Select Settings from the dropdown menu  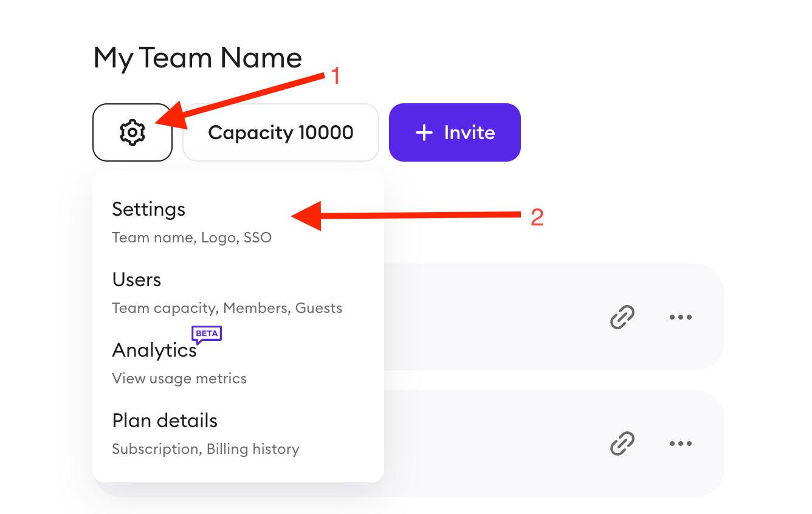coord(149,210)
